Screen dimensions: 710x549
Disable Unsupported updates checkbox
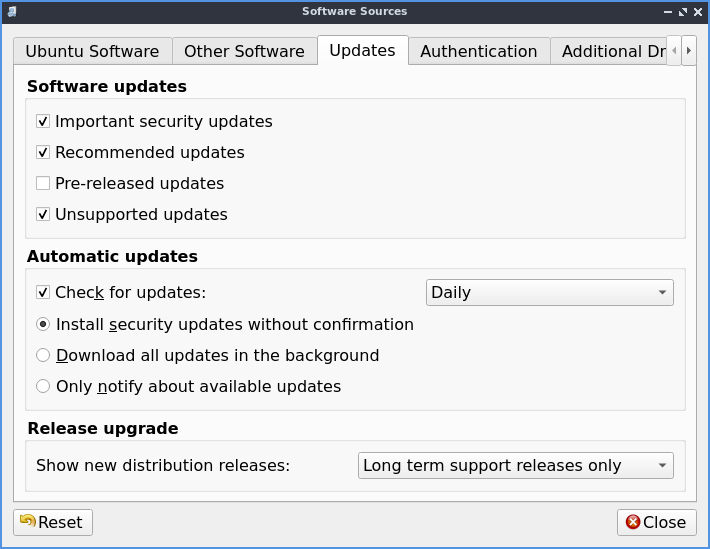coord(43,215)
